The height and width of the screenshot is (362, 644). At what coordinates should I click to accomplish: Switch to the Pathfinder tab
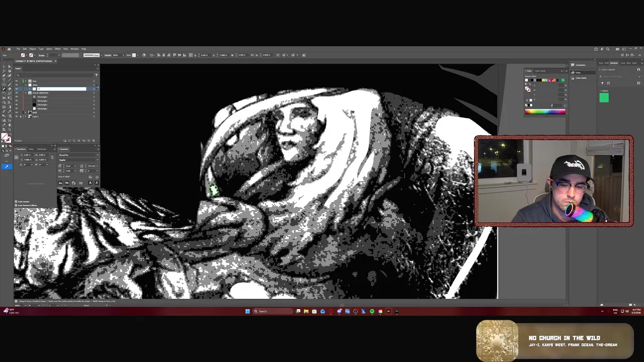click(x=42, y=149)
